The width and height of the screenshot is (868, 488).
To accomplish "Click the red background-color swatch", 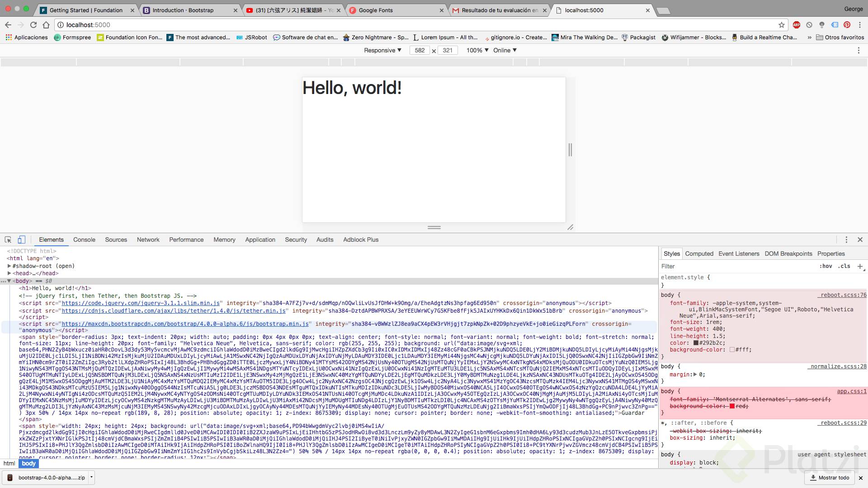I will [732, 406].
